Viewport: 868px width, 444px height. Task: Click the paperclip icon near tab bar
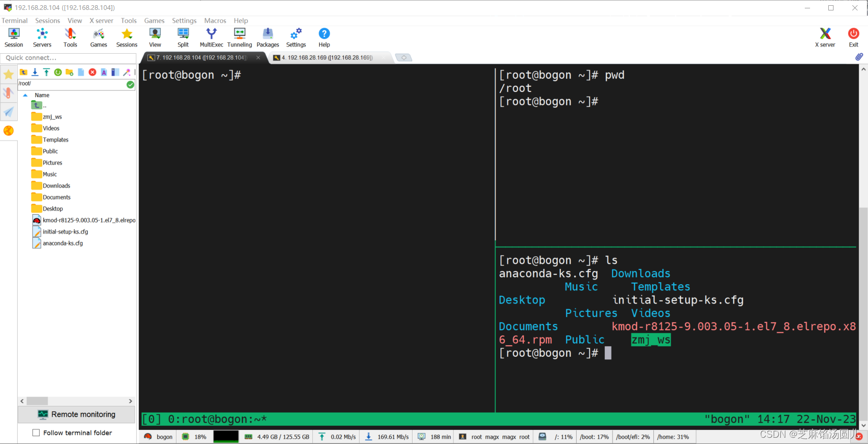point(859,57)
